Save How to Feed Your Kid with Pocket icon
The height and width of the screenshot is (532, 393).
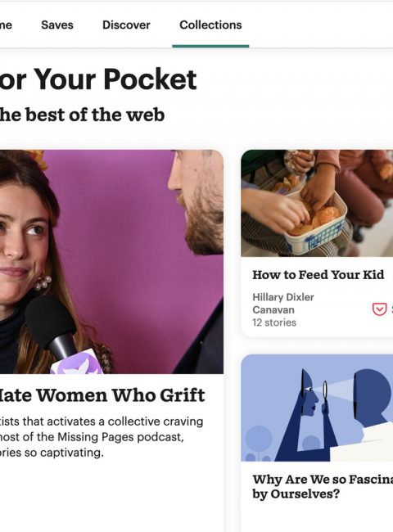379,309
